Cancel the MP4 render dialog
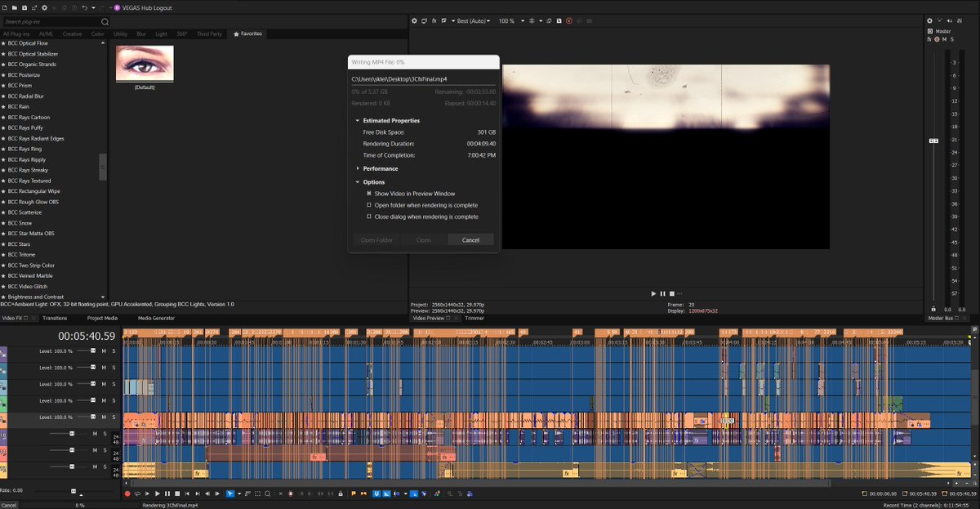The width and height of the screenshot is (980, 509). [470, 240]
